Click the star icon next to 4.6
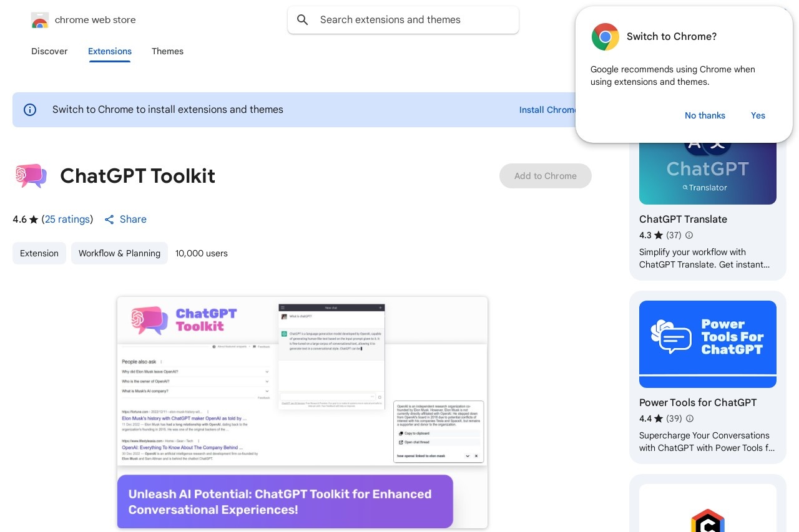 (x=34, y=220)
